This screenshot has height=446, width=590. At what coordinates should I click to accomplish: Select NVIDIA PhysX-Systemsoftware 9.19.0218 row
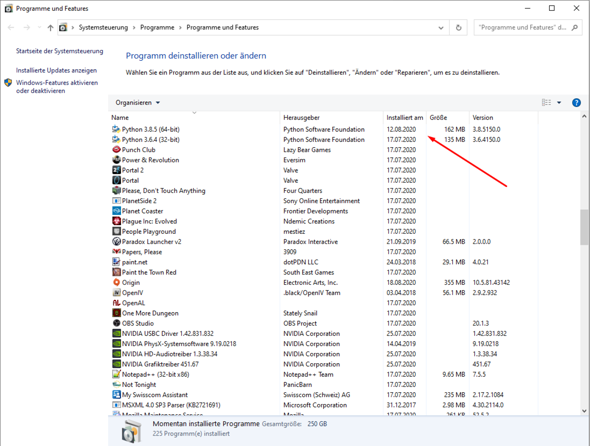pyautogui.click(x=179, y=343)
